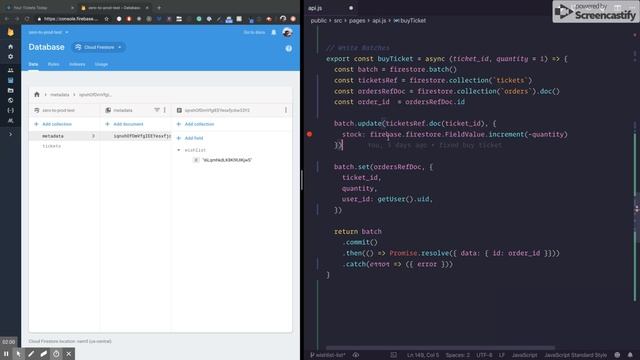Switch to the Rules tab

tap(53, 64)
